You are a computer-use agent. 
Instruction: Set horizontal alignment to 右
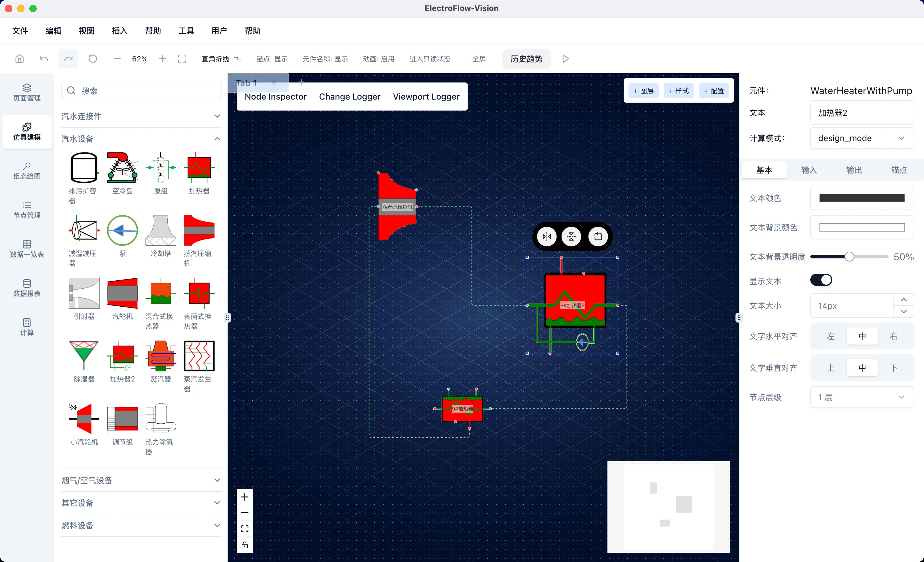pos(893,336)
